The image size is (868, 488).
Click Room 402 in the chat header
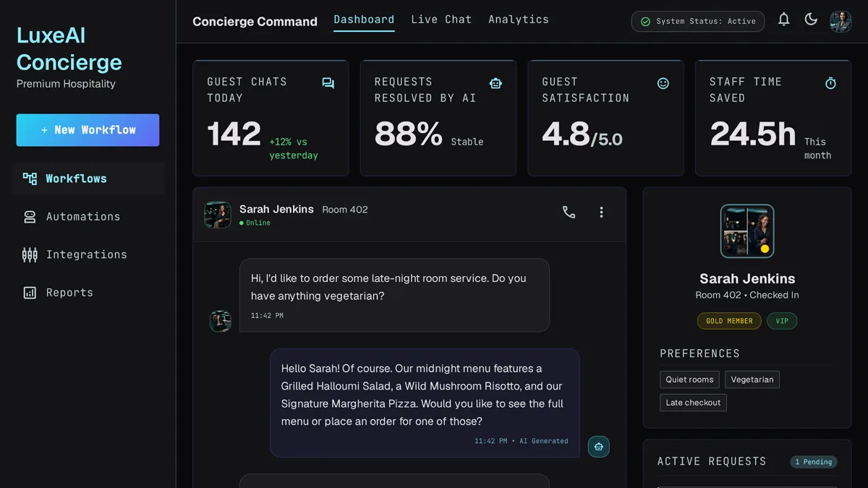pos(345,210)
